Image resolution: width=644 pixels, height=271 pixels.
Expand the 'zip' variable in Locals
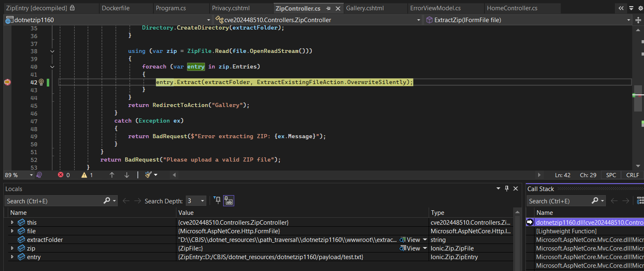coord(12,248)
